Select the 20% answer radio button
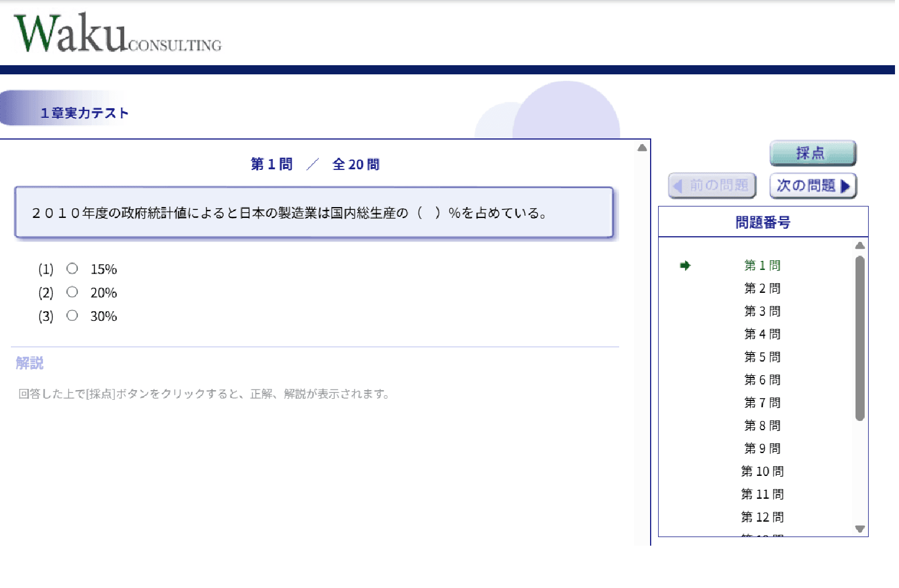Viewport: 899px width, 588px height. point(72,292)
